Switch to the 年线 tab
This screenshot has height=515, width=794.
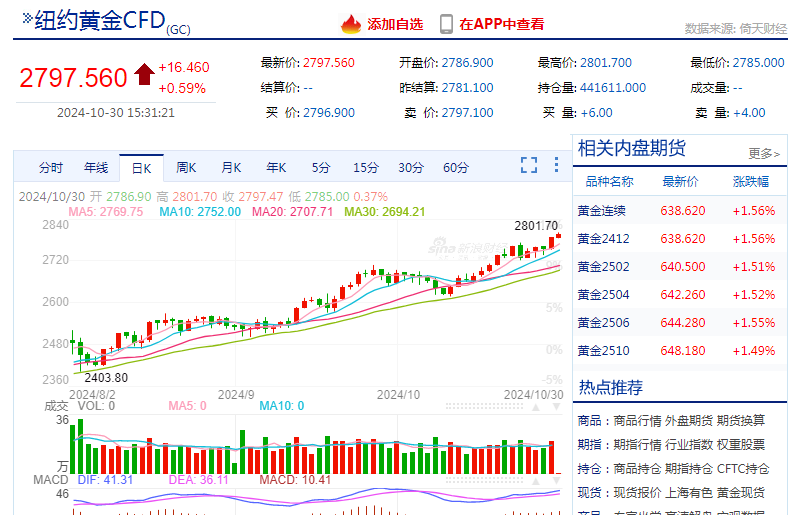click(x=96, y=168)
